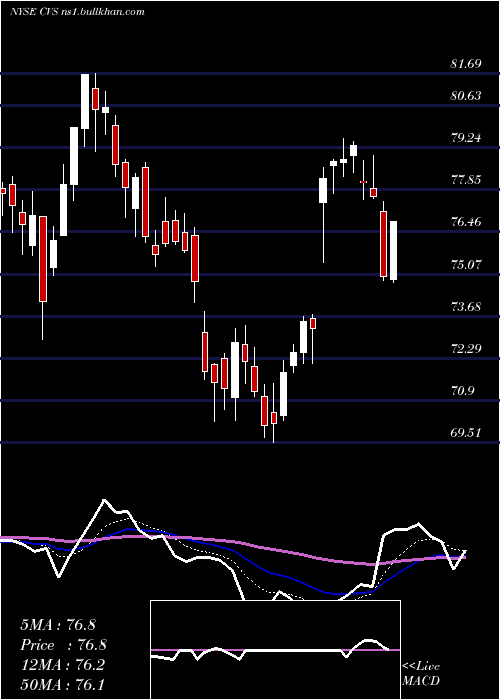Viewport: 500px width, 700px height.
Task: Click the NYSE CVS ns1.bullkhan.com title text
Action: tap(77, 12)
